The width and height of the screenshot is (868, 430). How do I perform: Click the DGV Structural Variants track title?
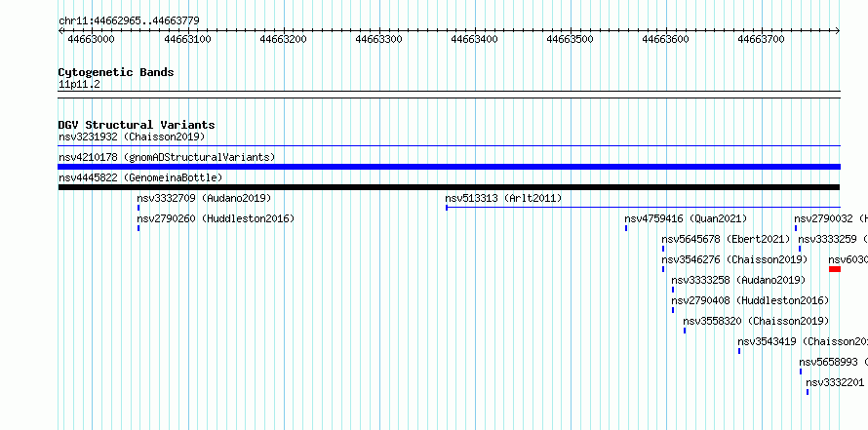[x=137, y=125]
